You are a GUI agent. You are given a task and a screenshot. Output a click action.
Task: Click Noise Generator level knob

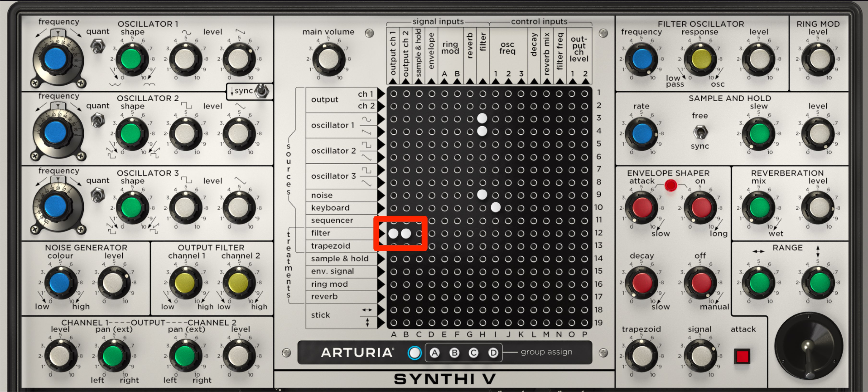click(x=114, y=282)
